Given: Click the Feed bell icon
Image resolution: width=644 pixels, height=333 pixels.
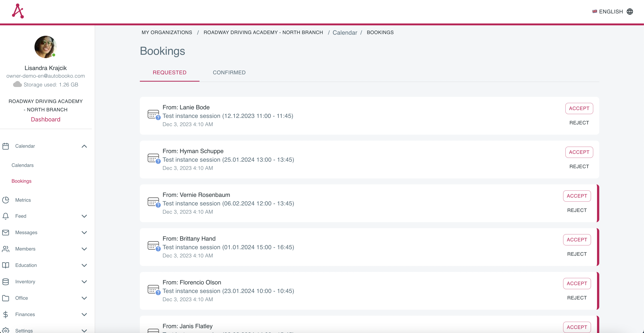Looking at the screenshot, I should [x=5, y=216].
